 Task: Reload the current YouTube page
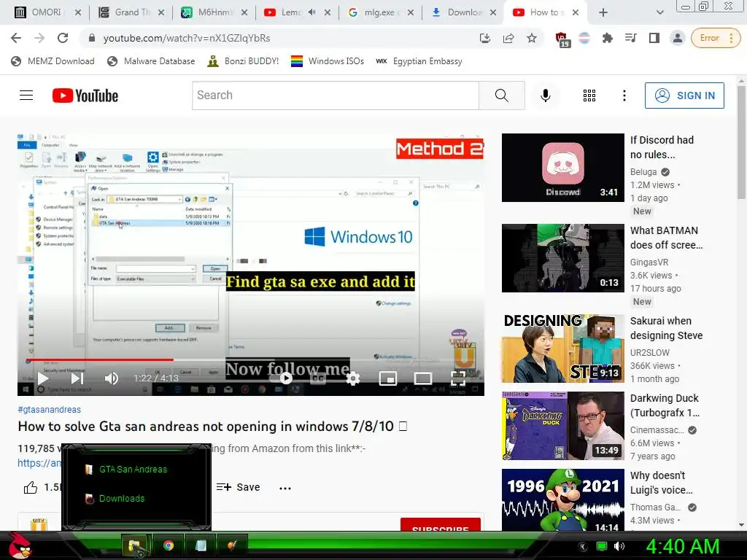click(63, 38)
